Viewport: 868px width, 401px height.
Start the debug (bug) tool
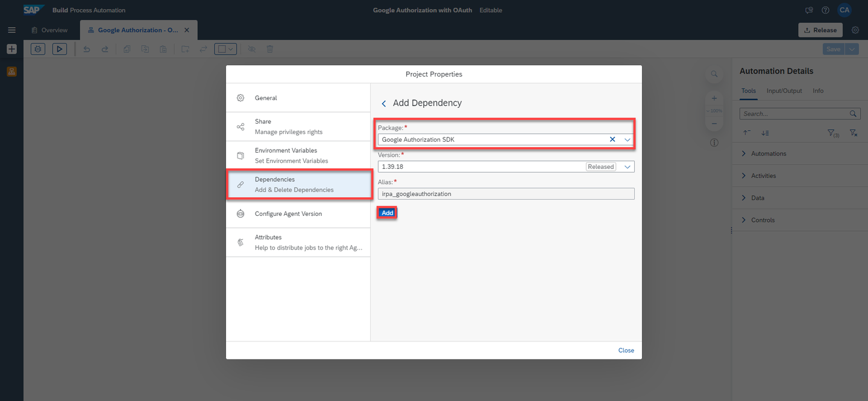click(x=38, y=49)
